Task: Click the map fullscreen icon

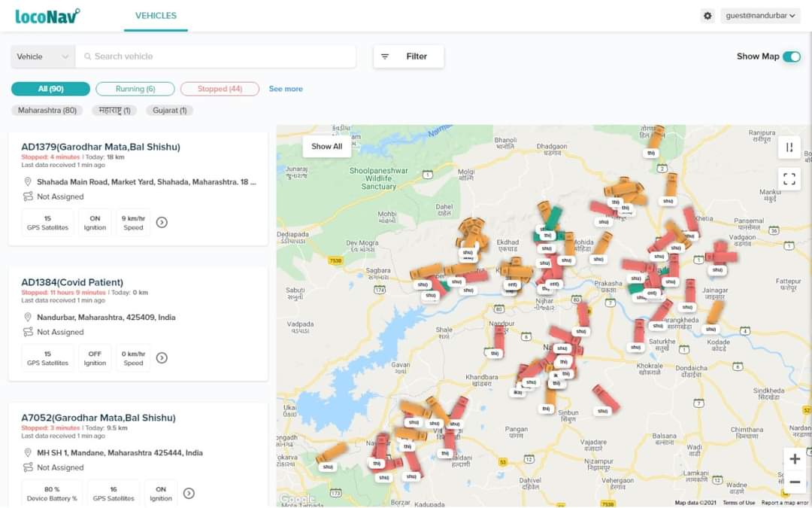Action: [789, 179]
